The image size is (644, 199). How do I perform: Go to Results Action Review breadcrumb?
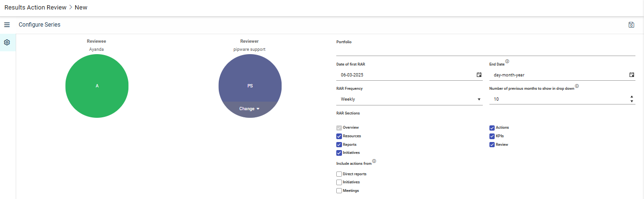pyautogui.click(x=35, y=8)
